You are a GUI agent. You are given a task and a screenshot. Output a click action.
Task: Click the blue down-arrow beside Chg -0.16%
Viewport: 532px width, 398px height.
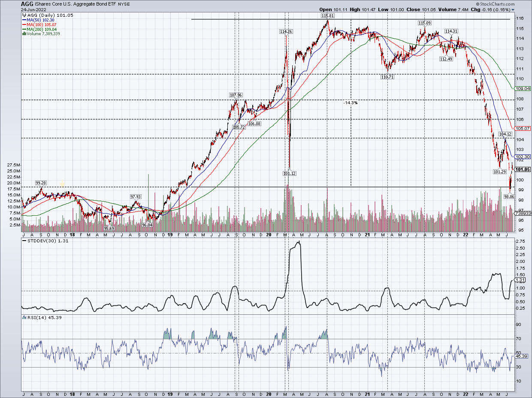point(513,10)
